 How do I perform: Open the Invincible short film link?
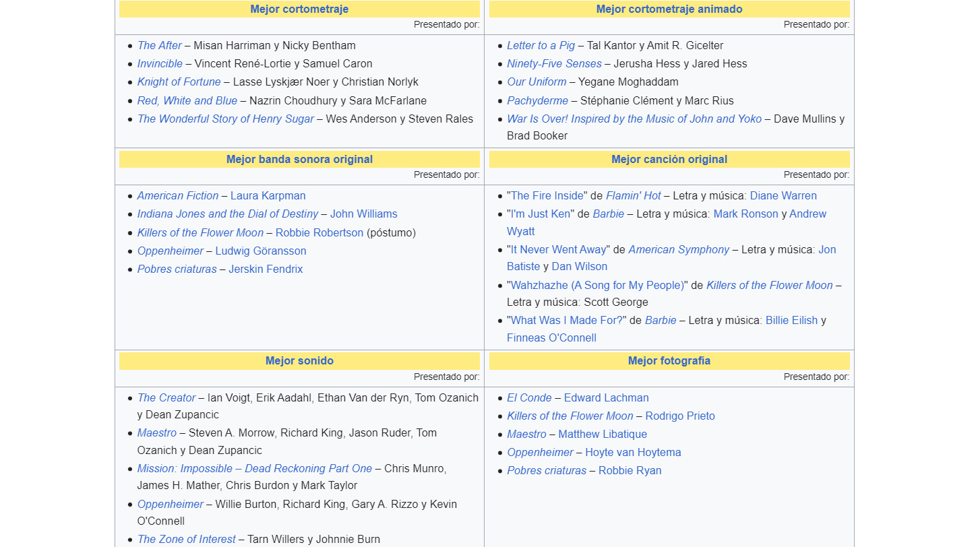tap(160, 64)
